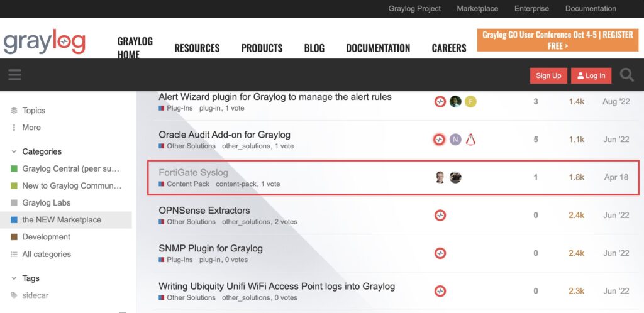Click purple N avatar on Oracle Audit row
644x313 pixels.
pyautogui.click(x=455, y=140)
